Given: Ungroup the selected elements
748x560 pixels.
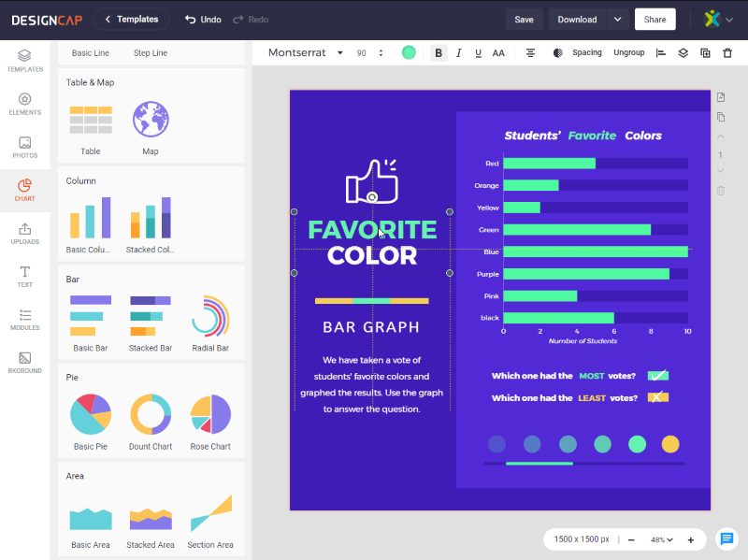Looking at the screenshot, I should [628, 52].
